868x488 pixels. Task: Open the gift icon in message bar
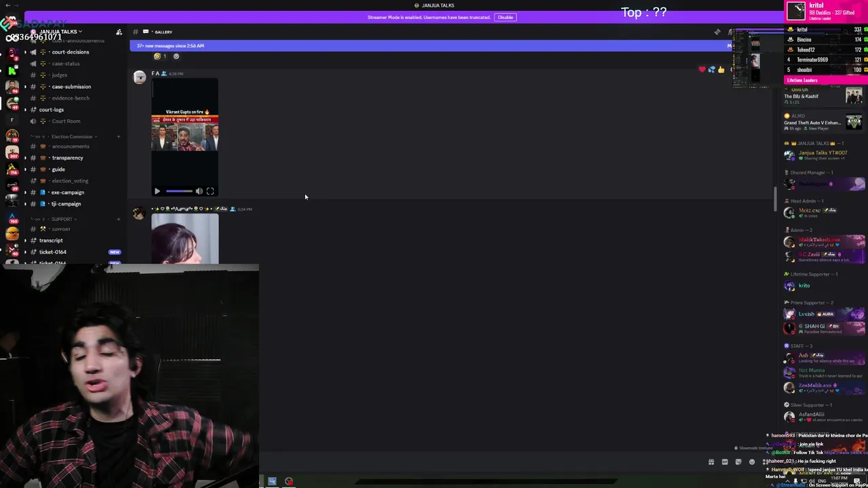point(711,462)
